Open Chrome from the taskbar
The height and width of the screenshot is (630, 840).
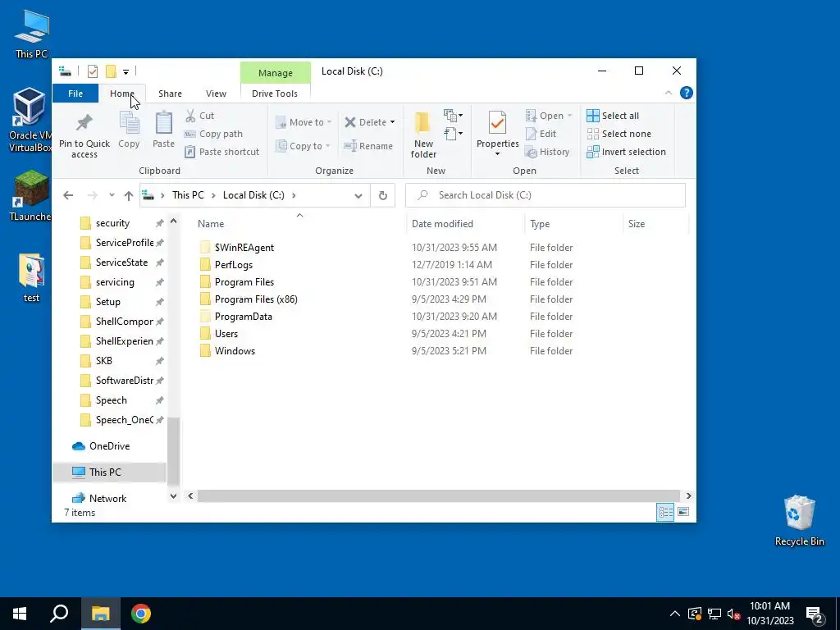click(x=141, y=614)
